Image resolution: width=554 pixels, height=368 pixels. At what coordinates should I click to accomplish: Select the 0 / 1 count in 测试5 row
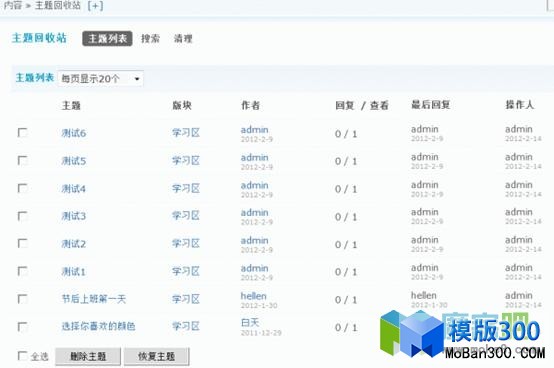pos(346,161)
